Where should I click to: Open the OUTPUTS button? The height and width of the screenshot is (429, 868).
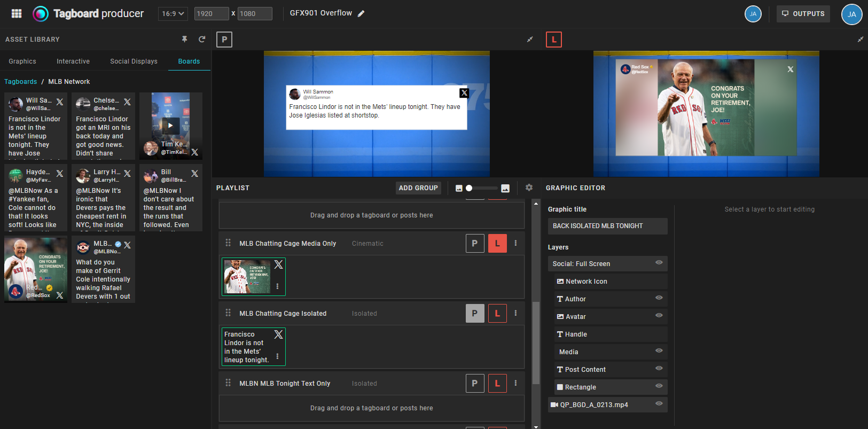point(803,14)
